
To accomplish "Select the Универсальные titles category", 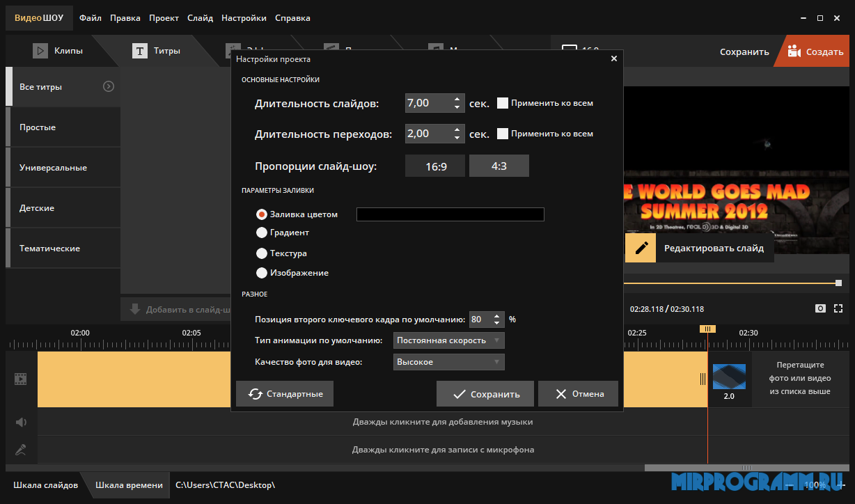I will click(x=63, y=168).
